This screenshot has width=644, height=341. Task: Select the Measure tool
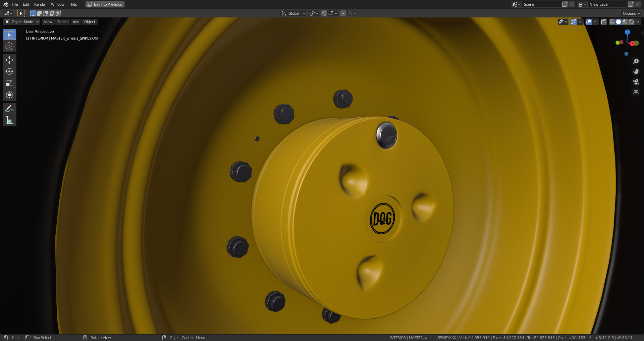click(x=9, y=120)
